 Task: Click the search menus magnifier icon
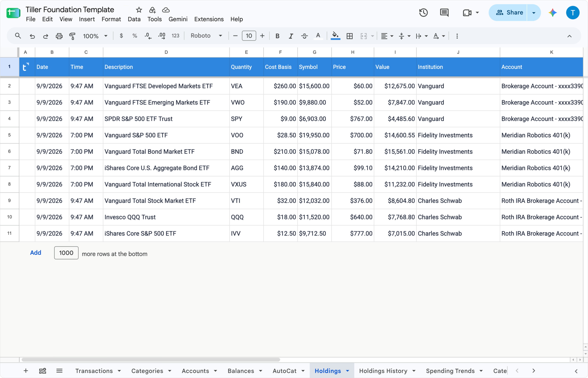click(x=18, y=36)
